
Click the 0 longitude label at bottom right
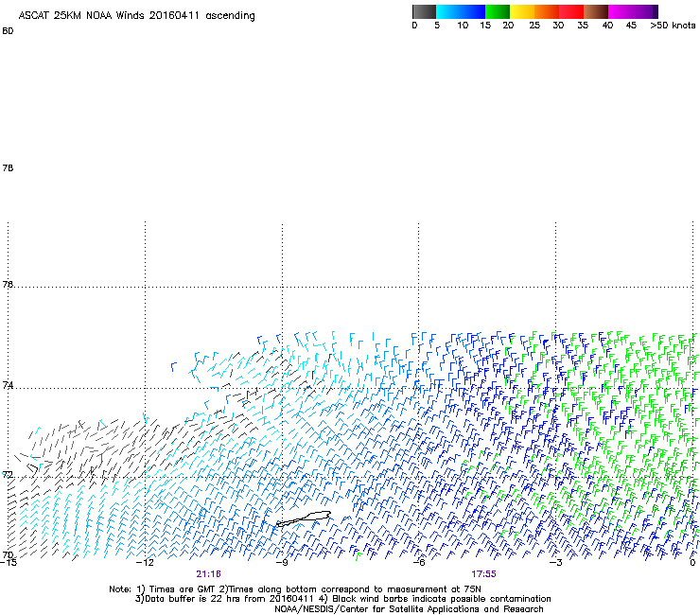pyautogui.click(x=692, y=563)
